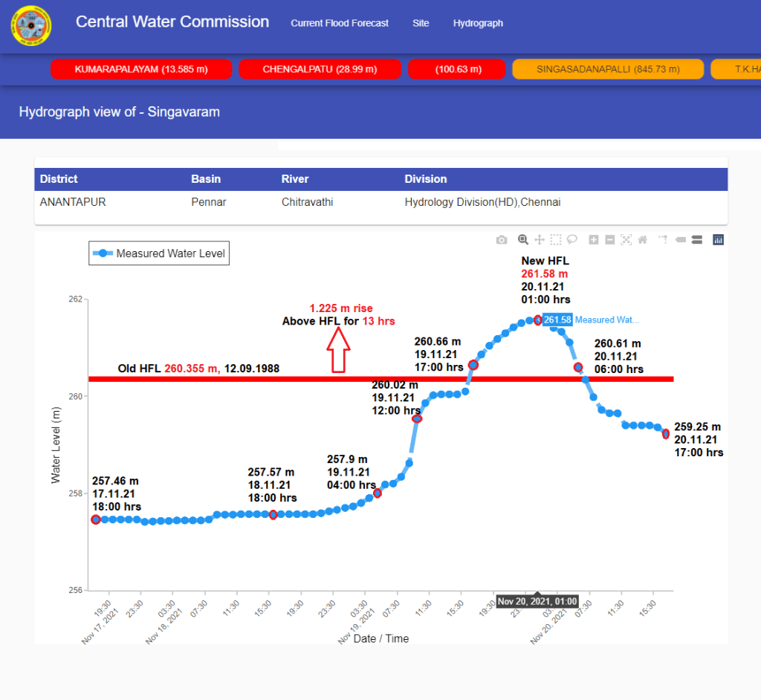Activate the Lasso Select tool
Screen dimensions: 761x700
[x=572, y=239]
